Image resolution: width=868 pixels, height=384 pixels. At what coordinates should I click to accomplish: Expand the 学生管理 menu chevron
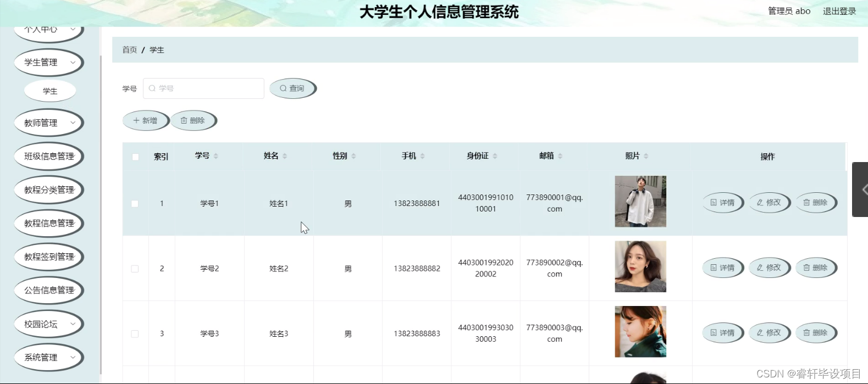tap(73, 62)
